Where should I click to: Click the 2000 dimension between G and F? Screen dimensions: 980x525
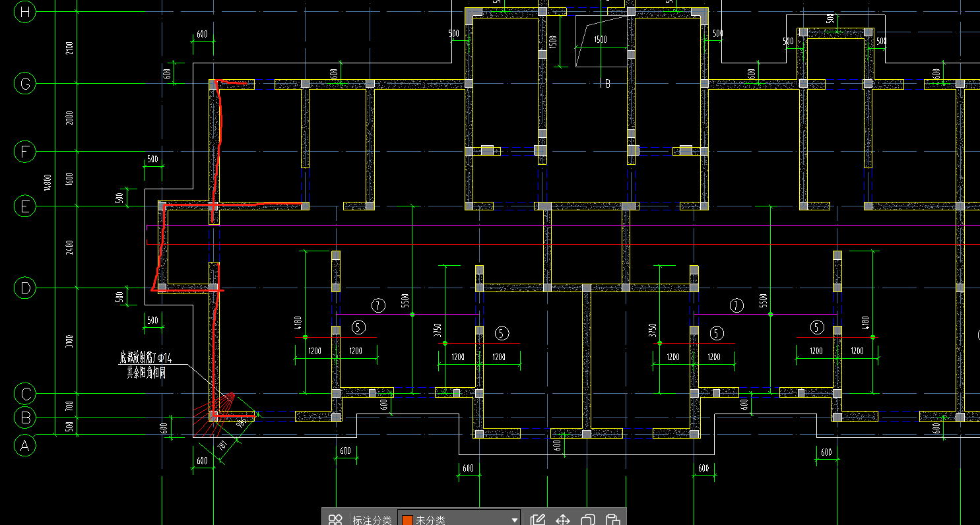(69, 117)
